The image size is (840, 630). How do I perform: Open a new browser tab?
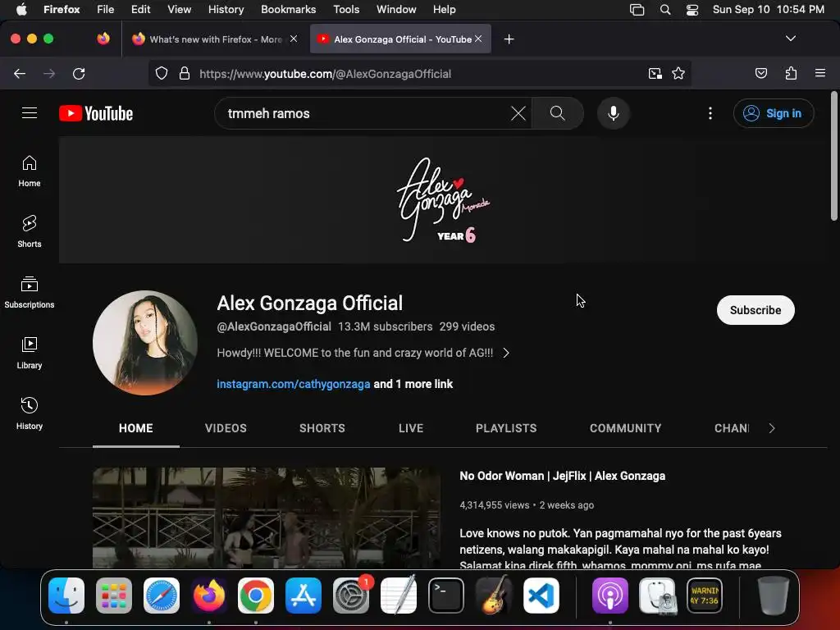click(x=509, y=39)
